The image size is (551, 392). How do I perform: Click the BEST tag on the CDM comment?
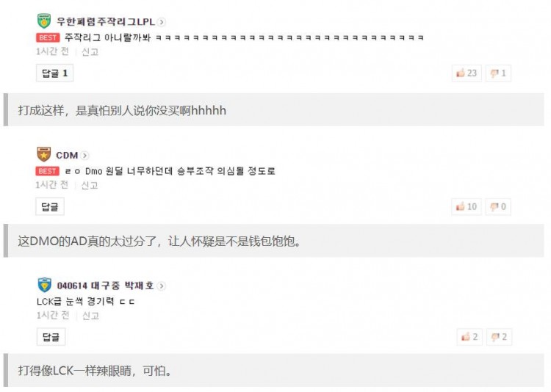coord(48,171)
